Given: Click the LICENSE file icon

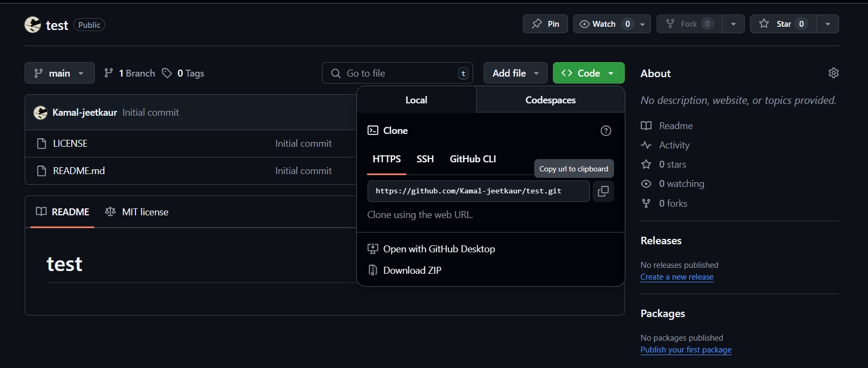Looking at the screenshot, I should point(41,144).
